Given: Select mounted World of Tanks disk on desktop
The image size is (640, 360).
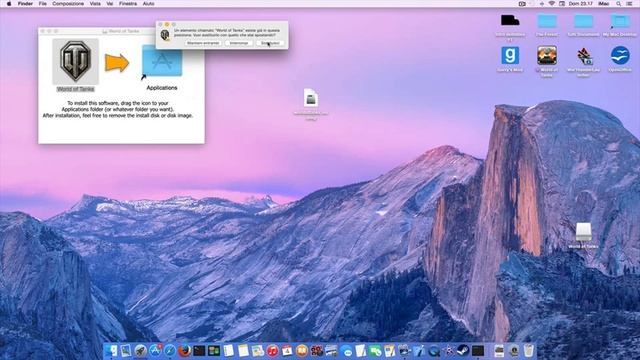Looking at the screenshot, I should [583, 232].
